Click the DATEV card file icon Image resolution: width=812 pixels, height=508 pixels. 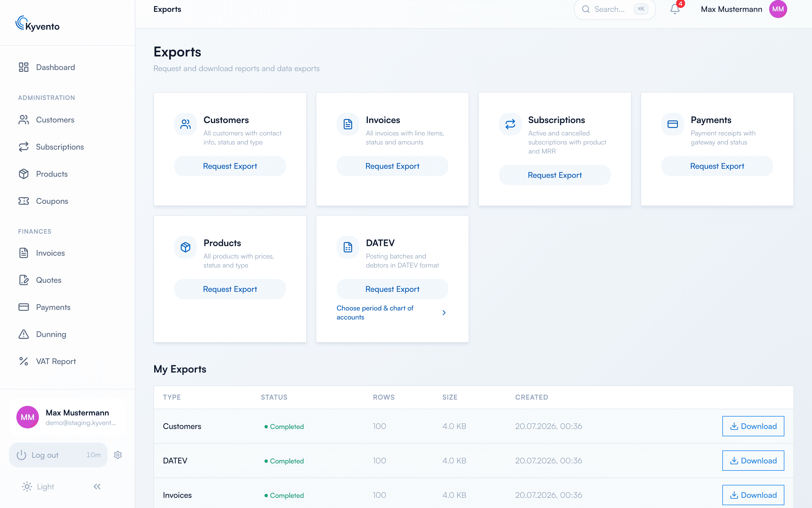tap(348, 247)
